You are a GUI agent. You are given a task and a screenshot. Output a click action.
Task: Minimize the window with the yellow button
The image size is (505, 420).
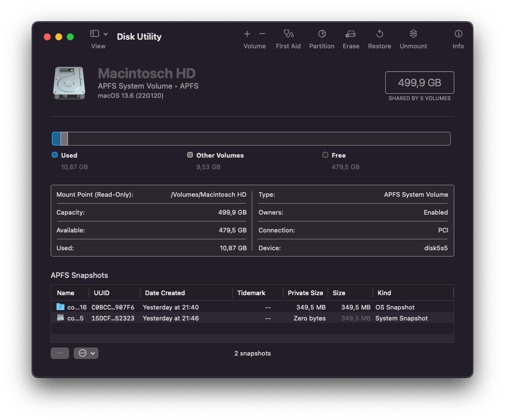59,37
